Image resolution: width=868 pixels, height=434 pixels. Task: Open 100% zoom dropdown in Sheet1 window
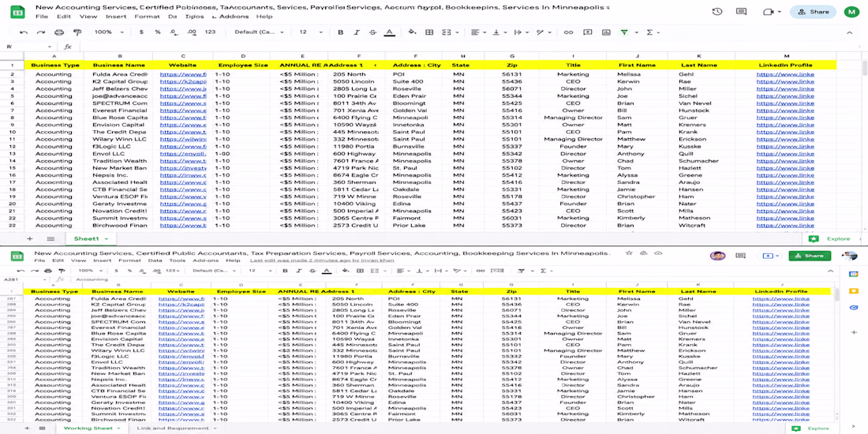pos(109,32)
